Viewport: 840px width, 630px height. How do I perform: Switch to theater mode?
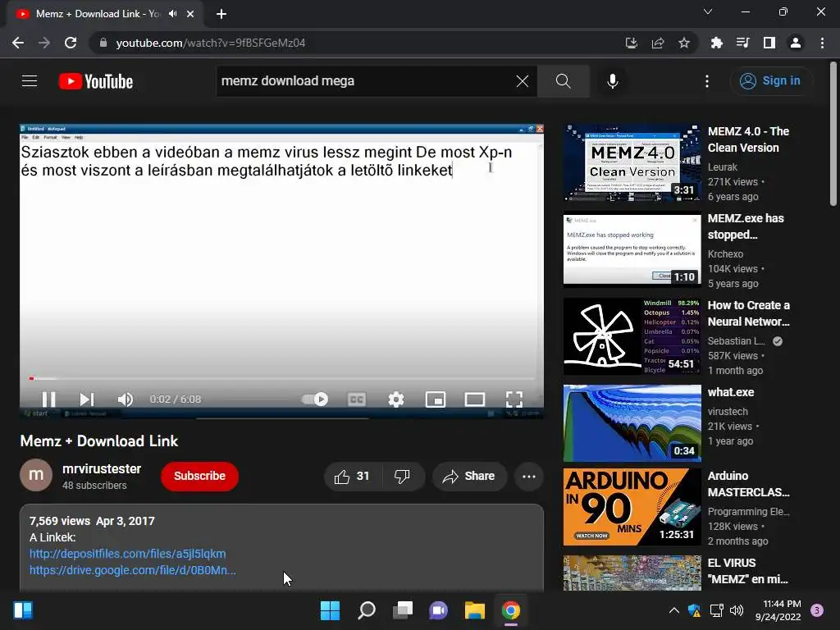point(475,399)
